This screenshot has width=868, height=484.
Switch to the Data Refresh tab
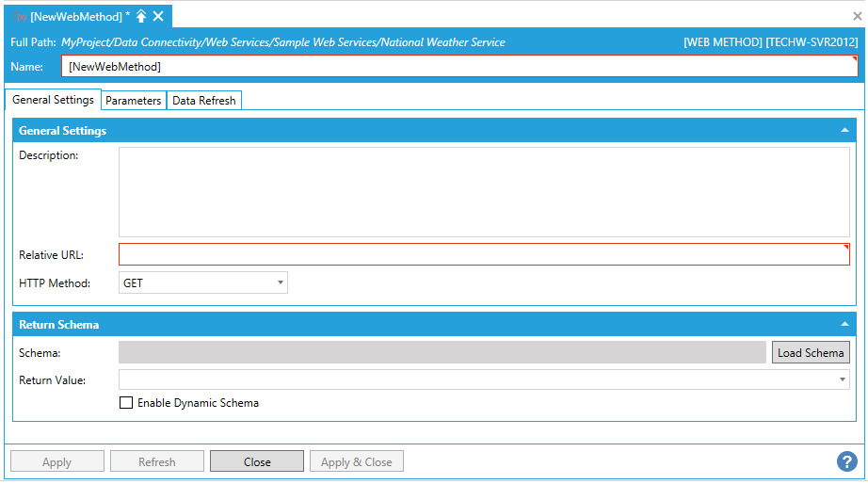(204, 101)
